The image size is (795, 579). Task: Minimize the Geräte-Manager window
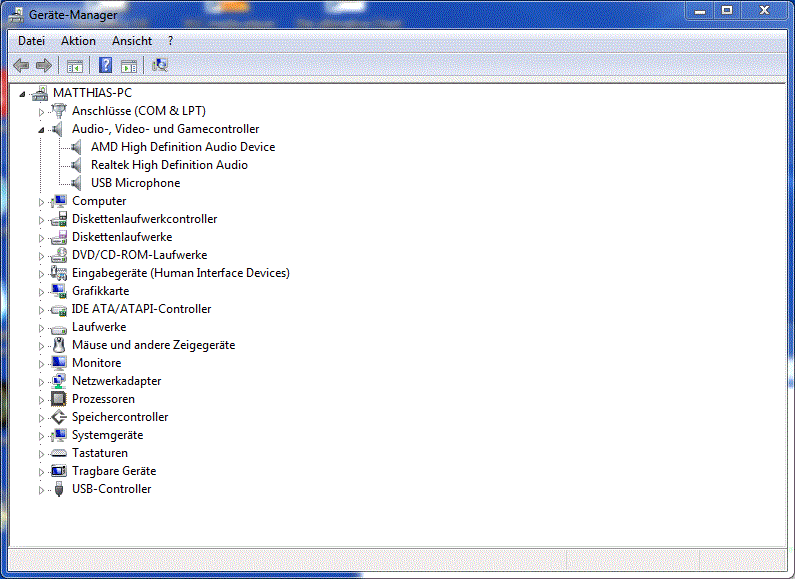pos(700,10)
